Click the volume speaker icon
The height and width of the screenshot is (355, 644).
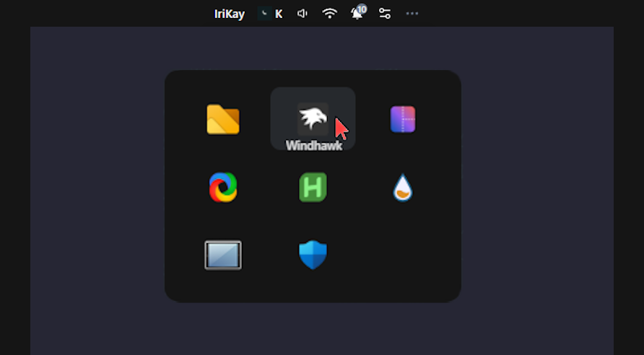(303, 14)
